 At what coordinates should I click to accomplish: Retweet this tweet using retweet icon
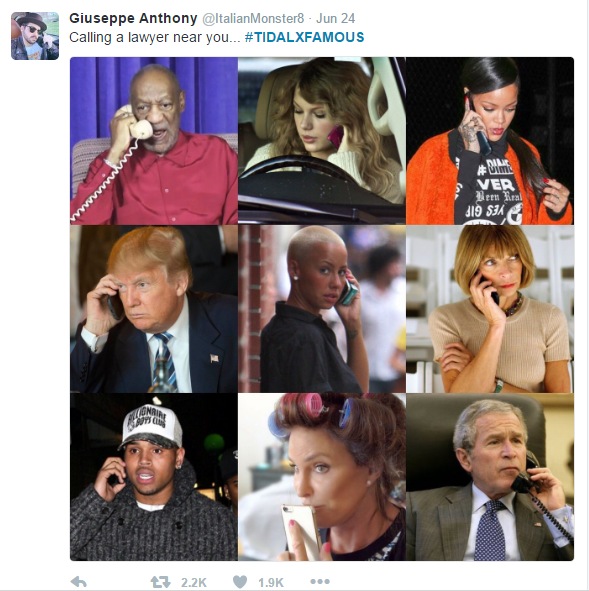[x=161, y=582]
